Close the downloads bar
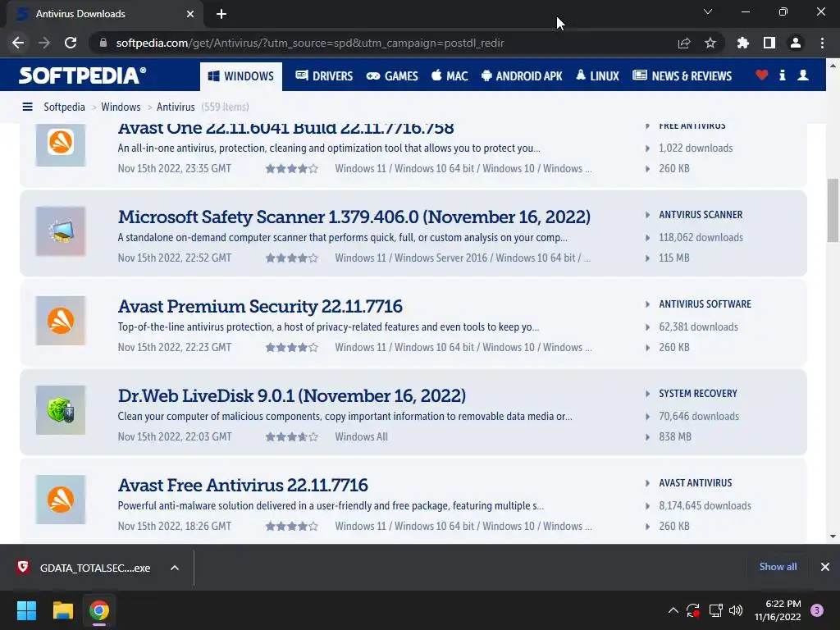840x630 pixels. (x=825, y=567)
